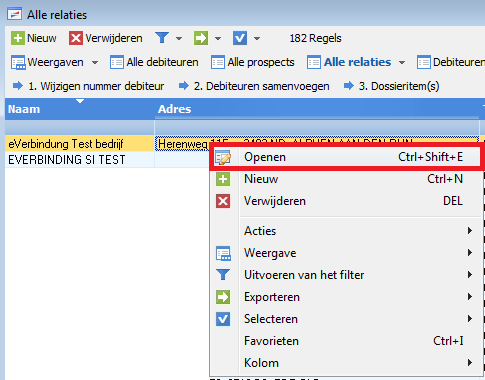Screen dimensions: 485x380
Task: Open the Exporteren submenu
Action: [346, 297]
